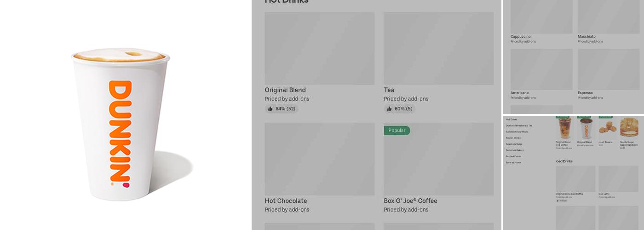Click the thumbs-up icon under Tea

click(x=390, y=109)
